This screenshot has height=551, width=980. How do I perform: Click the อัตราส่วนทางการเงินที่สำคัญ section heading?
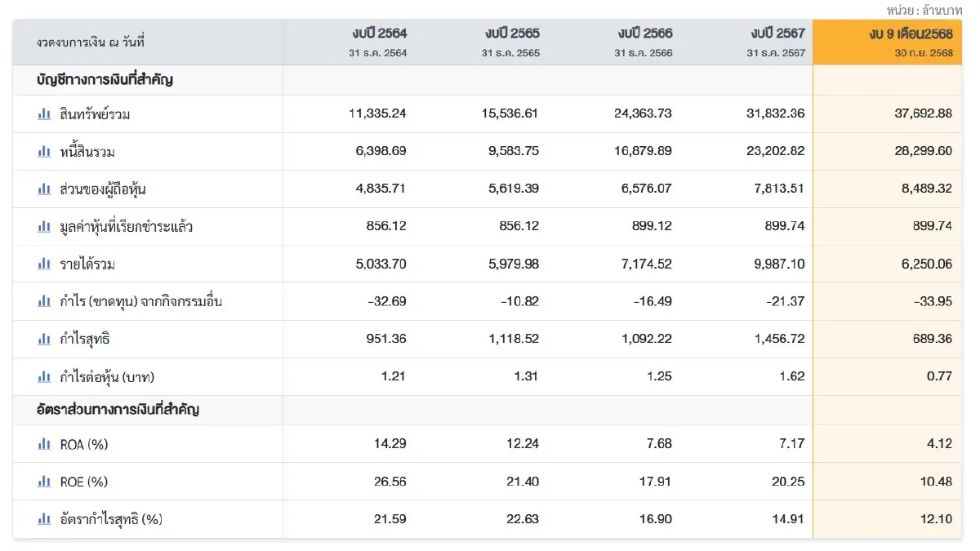[x=118, y=410]
